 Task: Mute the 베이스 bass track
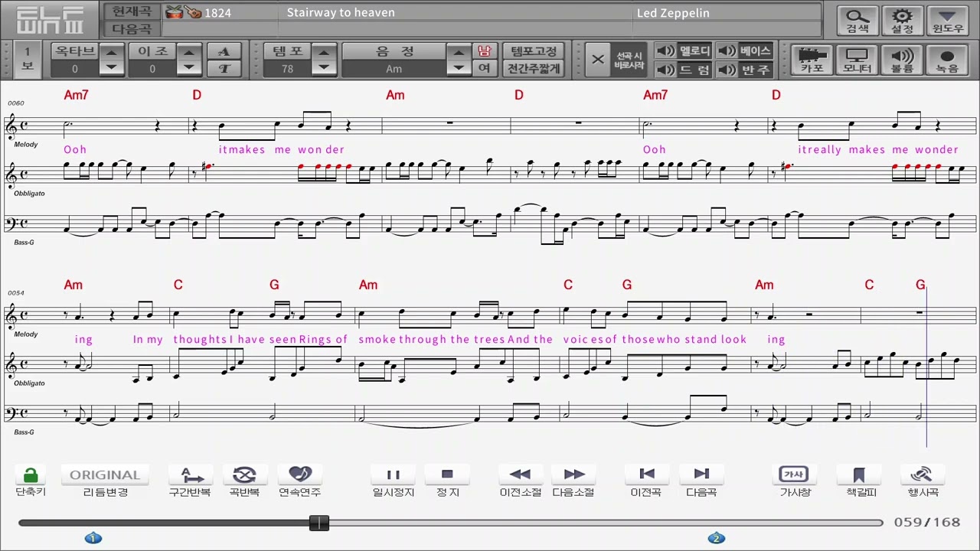tap(744, 51)
